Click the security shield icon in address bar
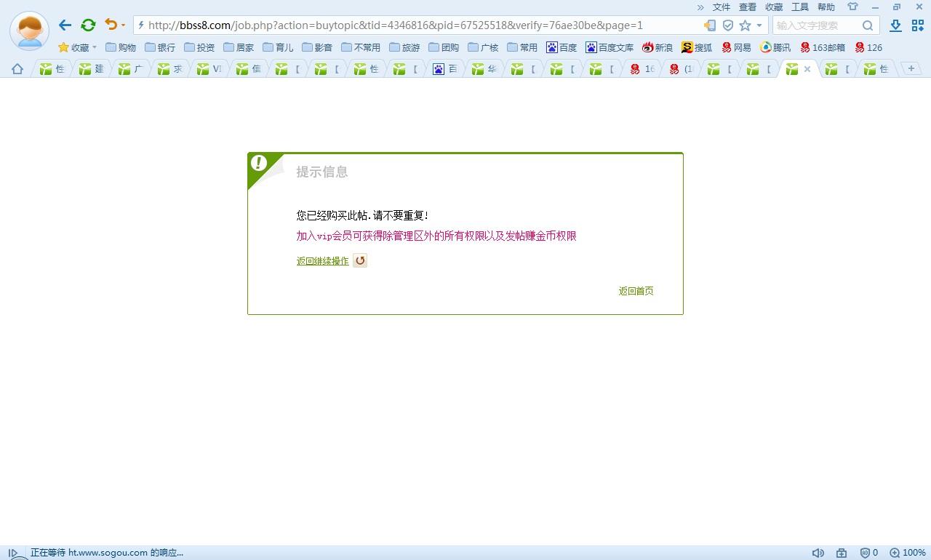Screen dimensions: 931x560 click(x=727, y=25)
